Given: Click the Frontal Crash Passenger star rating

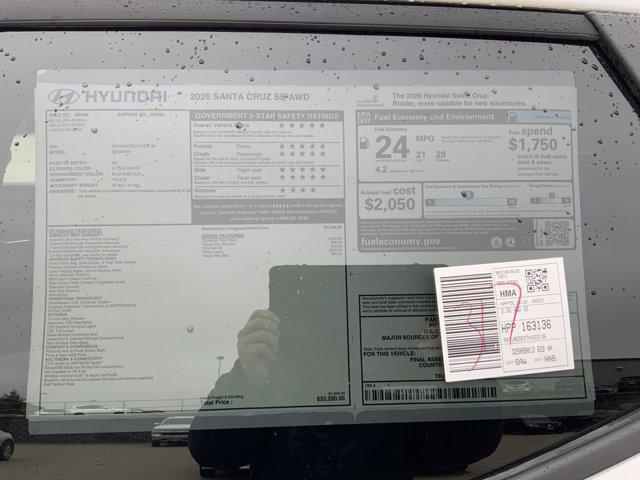Looking at the screenshot, I should point(302,154).
